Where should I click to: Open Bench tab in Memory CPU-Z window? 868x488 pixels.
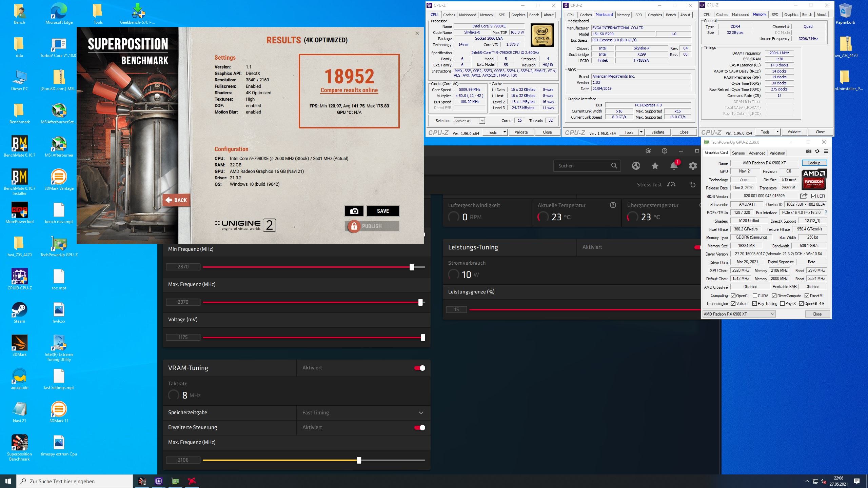807,15
